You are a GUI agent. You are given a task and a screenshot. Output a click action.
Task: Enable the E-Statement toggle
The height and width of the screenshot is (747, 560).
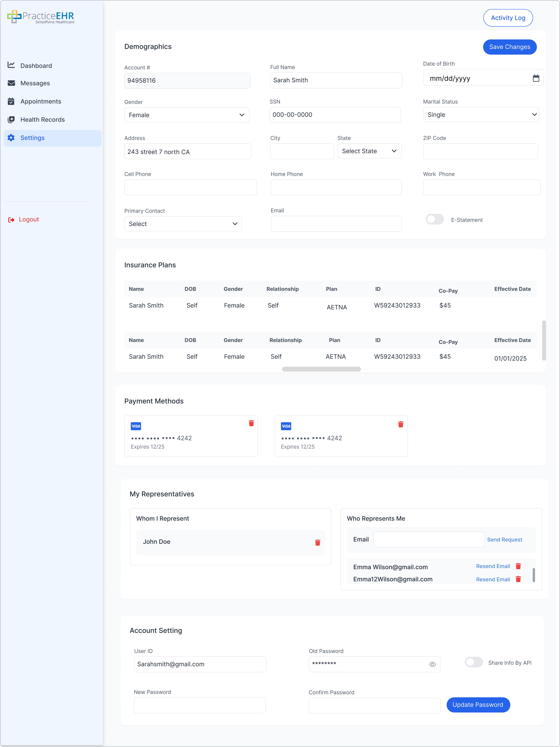coord(435,219)
